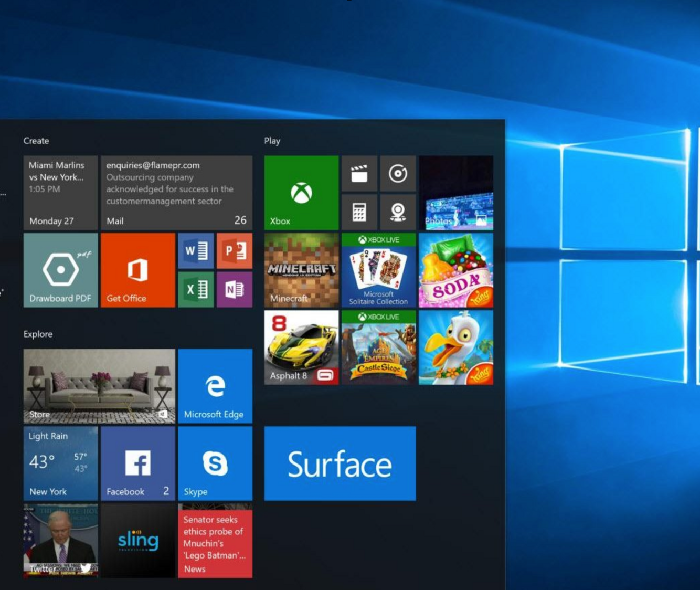Open the Twitter live tile
Image resolution: width=700 pixels, height=590 pixels.
click(60, 541)
